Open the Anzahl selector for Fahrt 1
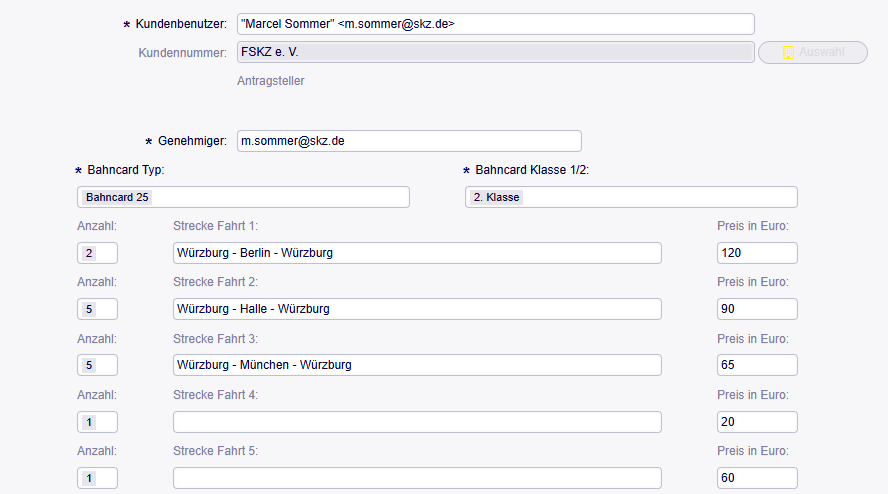 [x=97, y=253]
